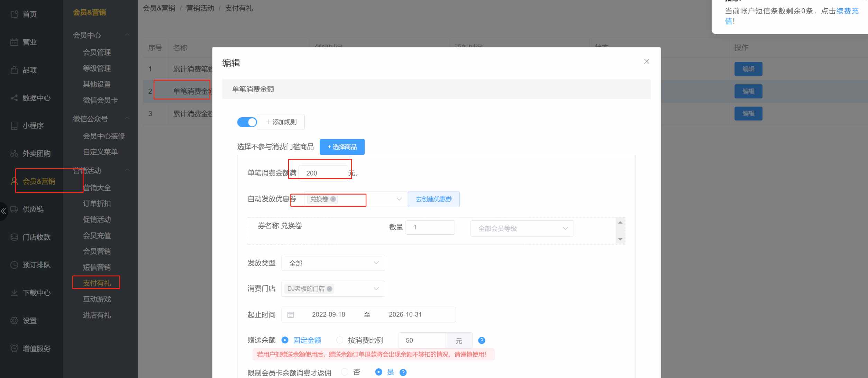Select the 门店收款 coins icon
The width and height of the screenshot is (868, 378).
coord(14,237)
